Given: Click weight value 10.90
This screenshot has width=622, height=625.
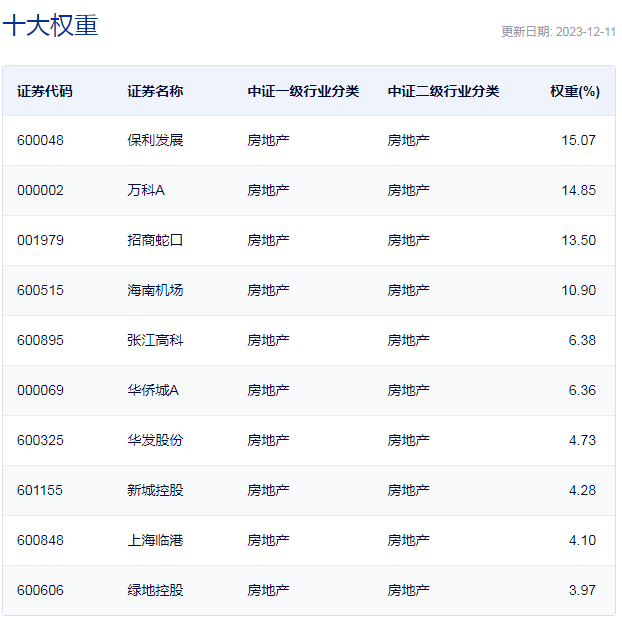Looking at the screenshot, I should pos(579,290).
